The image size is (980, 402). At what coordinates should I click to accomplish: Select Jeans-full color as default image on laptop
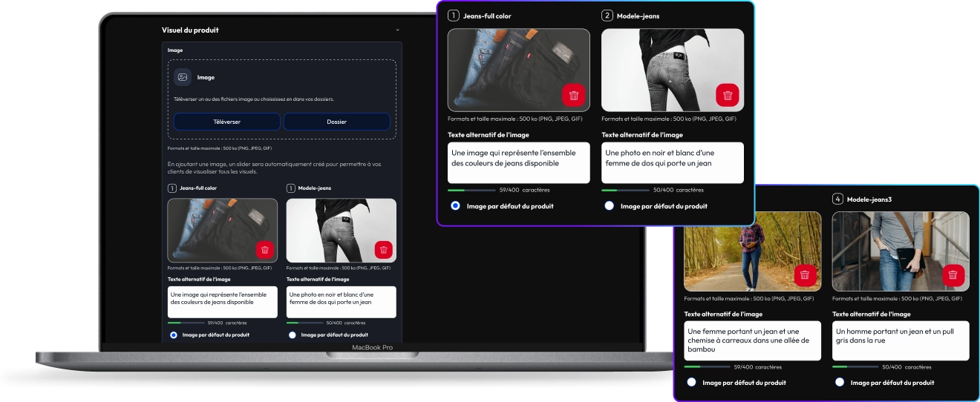(x=174, y=335)
